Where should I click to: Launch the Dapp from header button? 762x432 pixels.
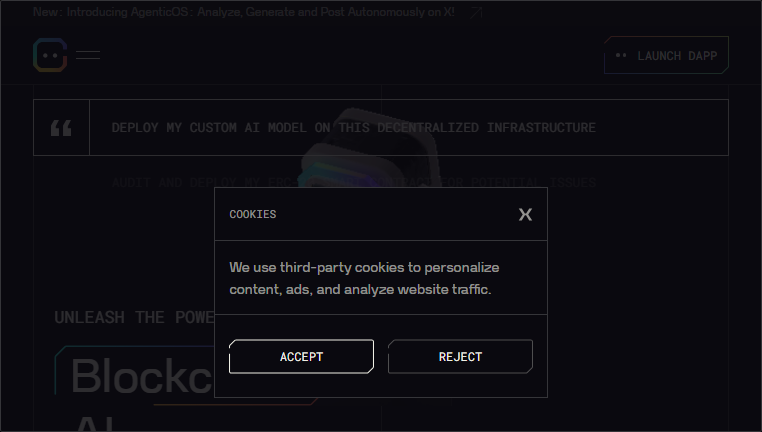click(x=666, y=55)
